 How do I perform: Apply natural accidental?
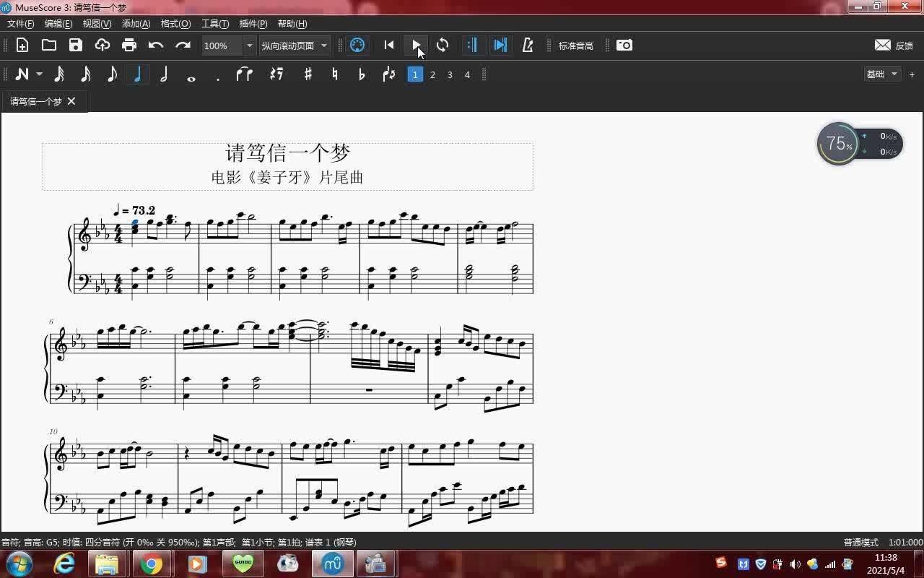point(335,74)
